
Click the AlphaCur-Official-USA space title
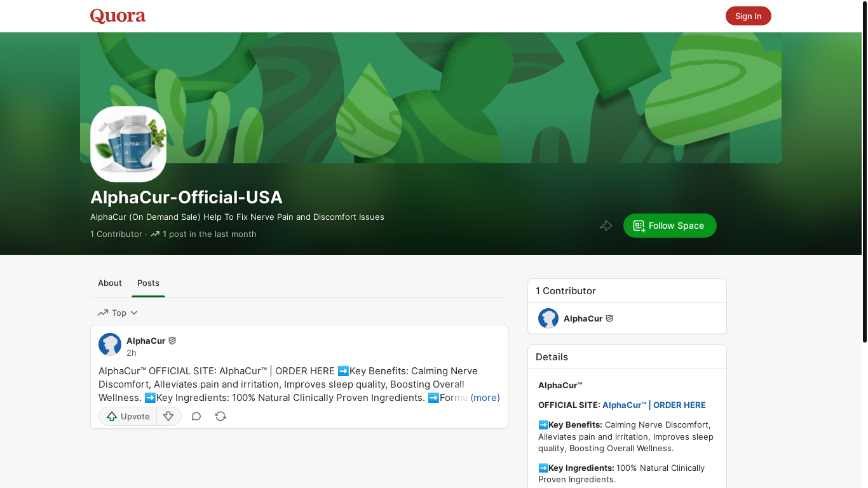tap(186, 197)
